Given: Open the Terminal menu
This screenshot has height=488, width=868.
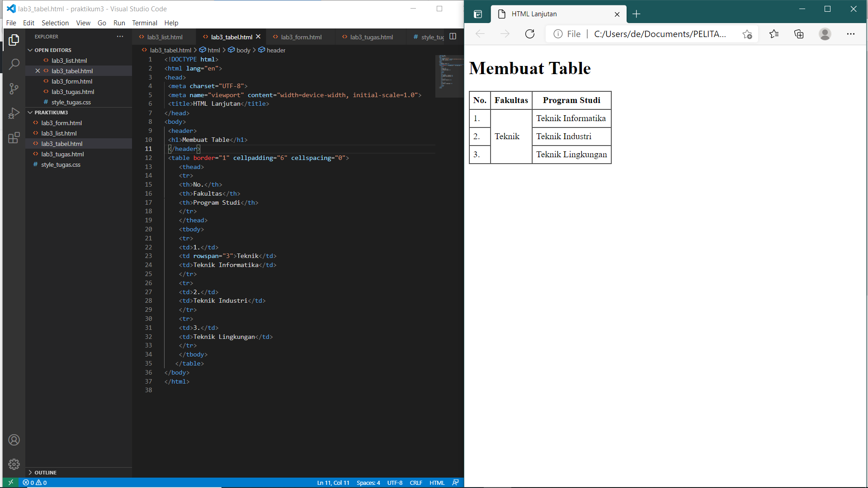Looking at the screenshot, I should [x=145, y=23].
